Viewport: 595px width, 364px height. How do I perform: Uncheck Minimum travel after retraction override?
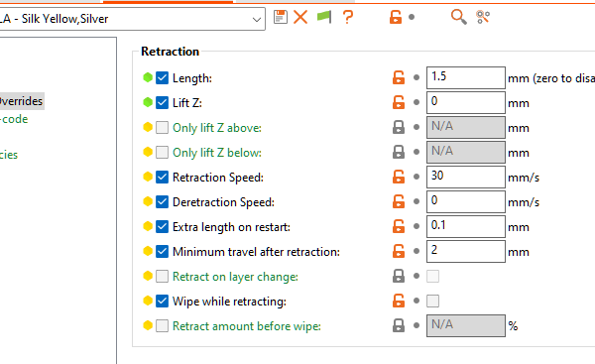[x=162, y=251]
